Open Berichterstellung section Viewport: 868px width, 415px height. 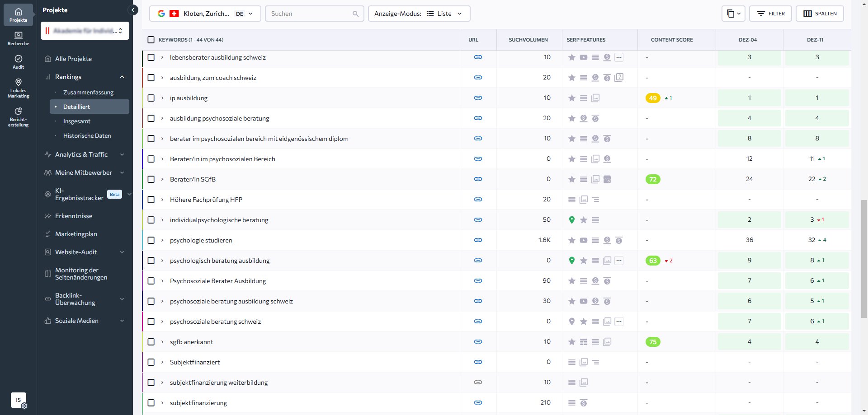tap(18, 117)
